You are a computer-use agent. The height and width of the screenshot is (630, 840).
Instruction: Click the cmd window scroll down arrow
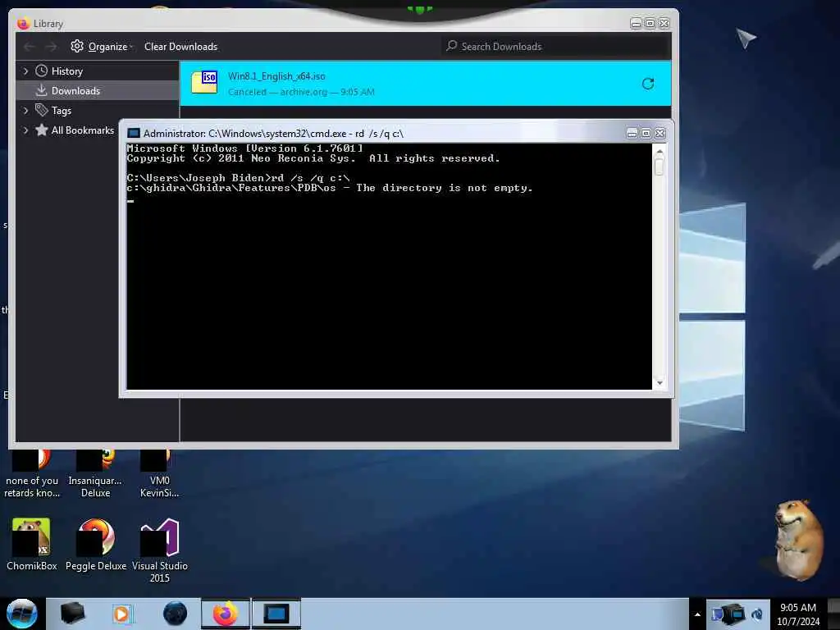(660, 383)
